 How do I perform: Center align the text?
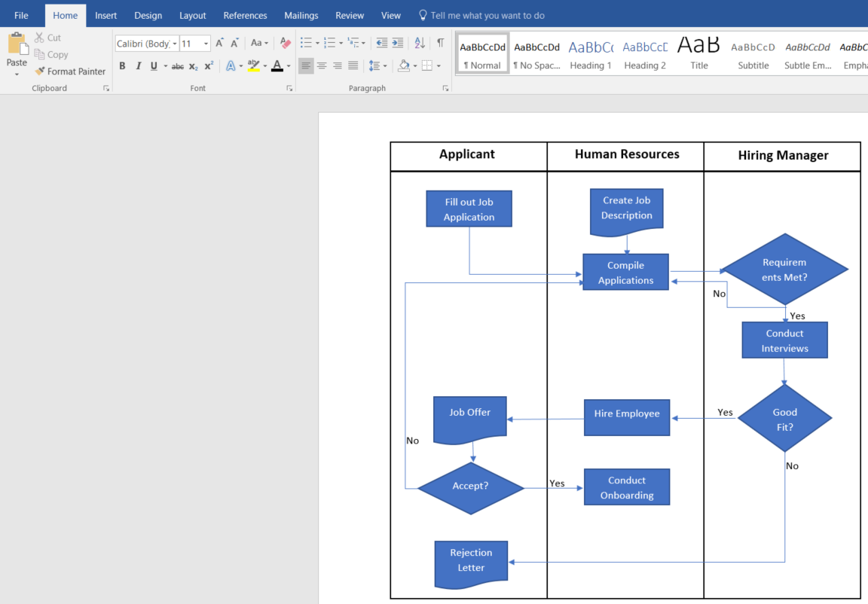pos(322,66)
